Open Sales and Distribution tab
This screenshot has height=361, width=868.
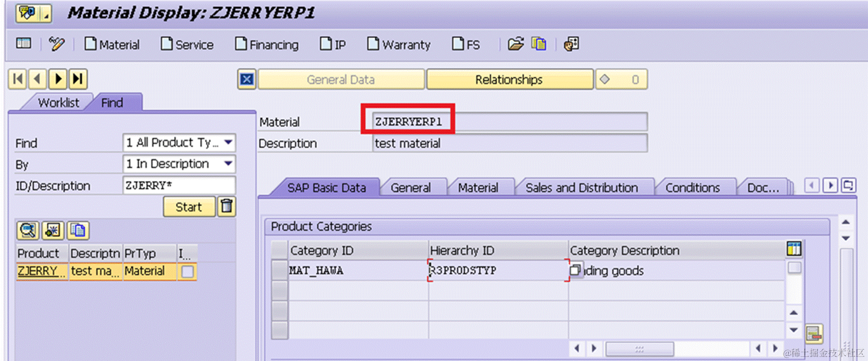[582, 188]
